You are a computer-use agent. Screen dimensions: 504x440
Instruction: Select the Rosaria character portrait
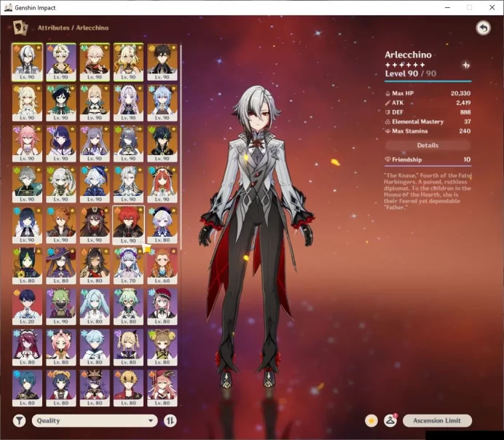[x=28, y=347]
